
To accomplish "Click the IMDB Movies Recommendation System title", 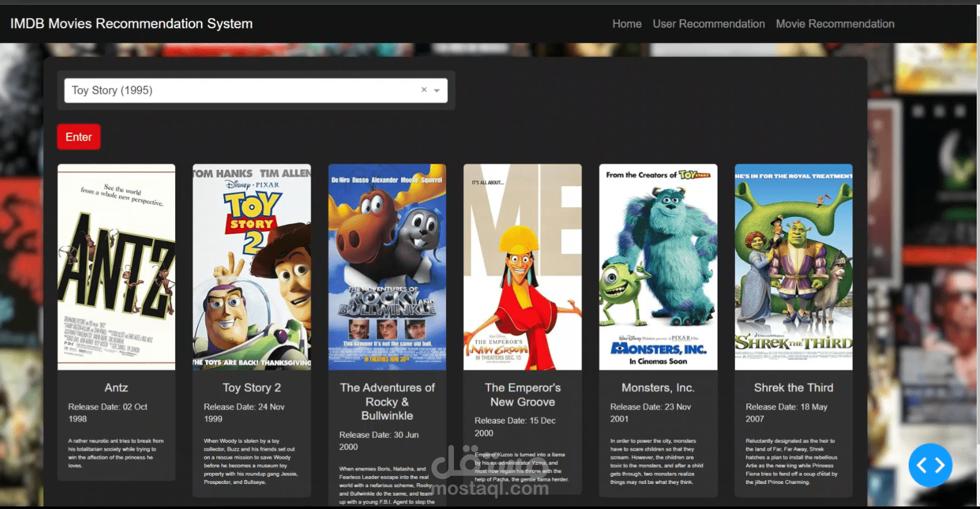I will pos(132,24).
